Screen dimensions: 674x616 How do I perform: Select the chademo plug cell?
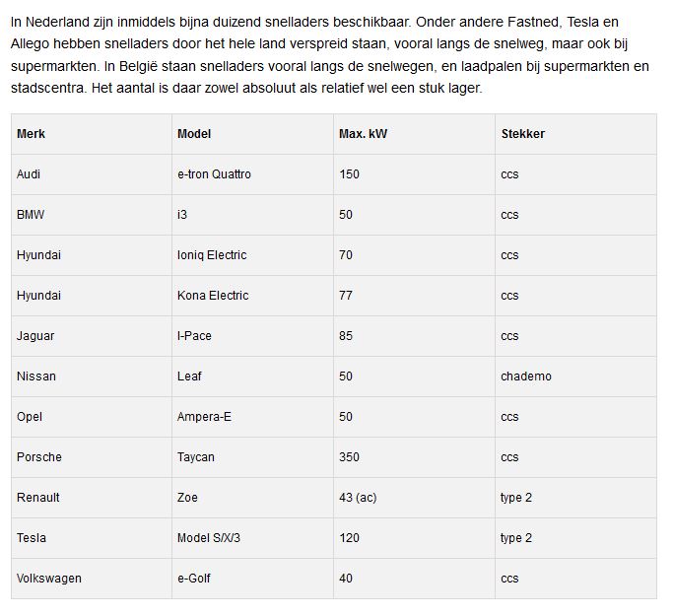click(526, 376)
